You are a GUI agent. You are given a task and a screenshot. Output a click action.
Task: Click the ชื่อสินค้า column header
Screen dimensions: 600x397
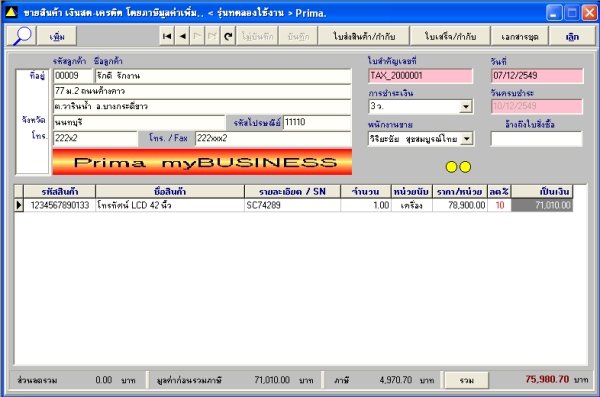[170, 191]
